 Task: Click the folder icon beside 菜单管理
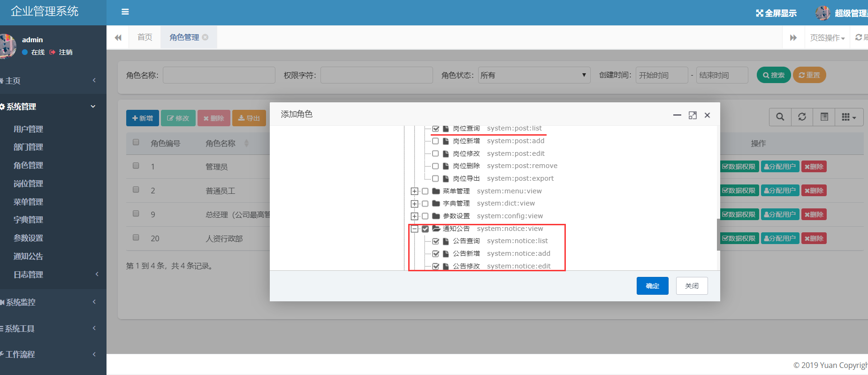[436, 191]
